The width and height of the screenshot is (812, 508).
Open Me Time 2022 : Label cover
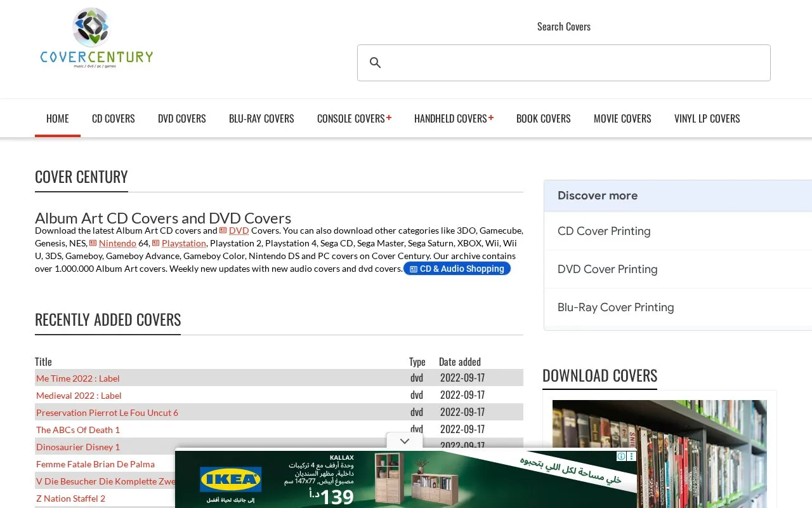pos(78,378)
